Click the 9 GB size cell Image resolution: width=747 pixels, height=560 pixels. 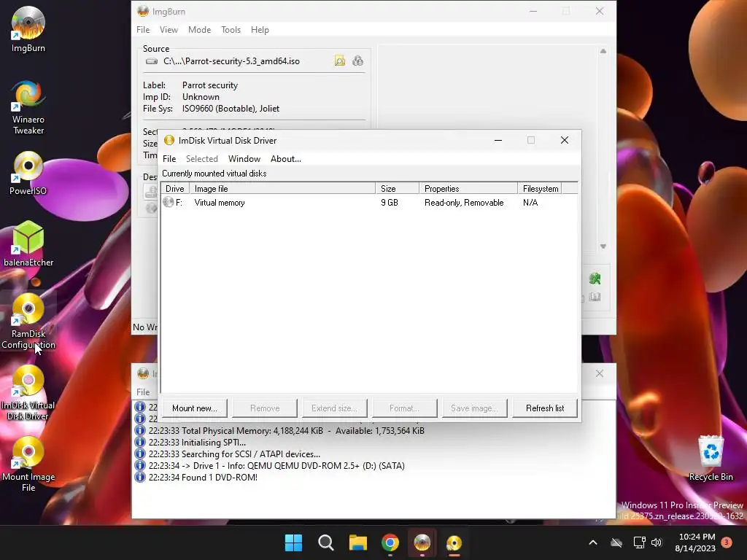point(390,203)
